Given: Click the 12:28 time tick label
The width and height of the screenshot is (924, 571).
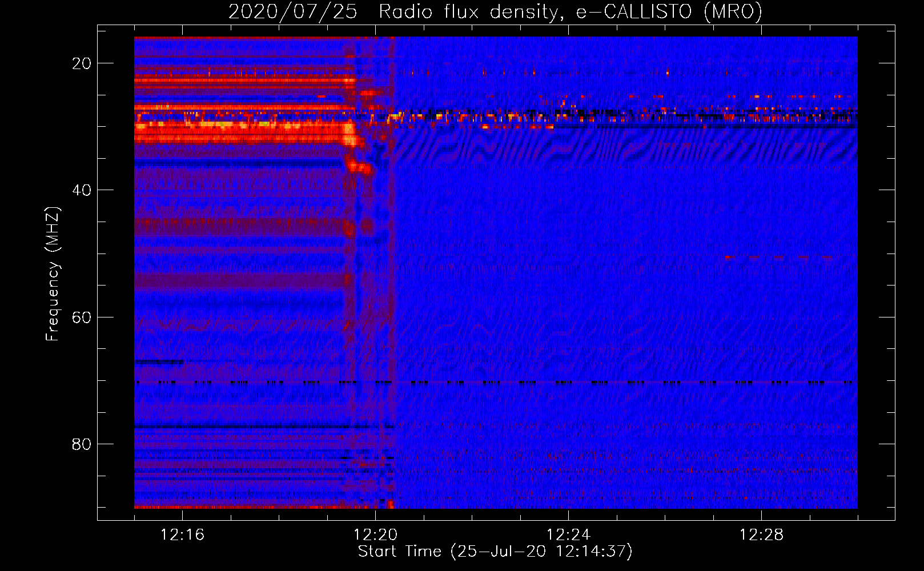Looking at the screenshot, I should (x=761, y=534).
